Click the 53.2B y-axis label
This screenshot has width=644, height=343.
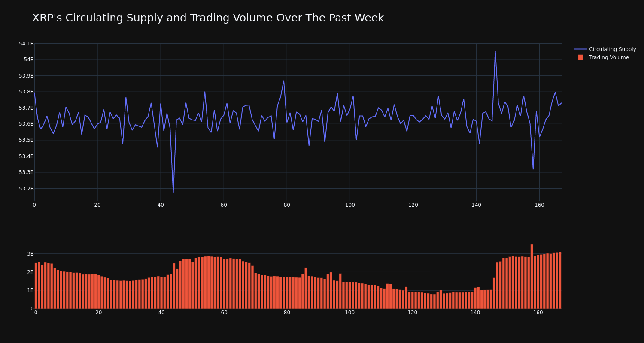click(x=26, y=189)
